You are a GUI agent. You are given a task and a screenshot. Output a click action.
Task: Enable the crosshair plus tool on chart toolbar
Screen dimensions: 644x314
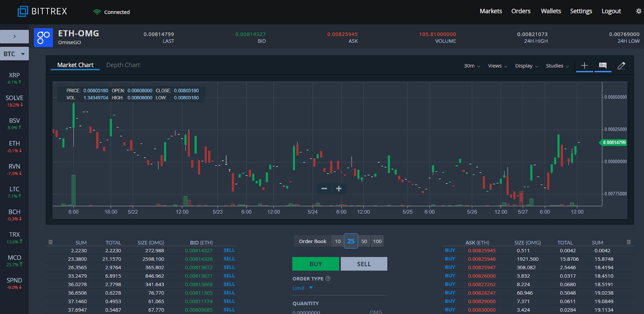[x=584, y=65]
